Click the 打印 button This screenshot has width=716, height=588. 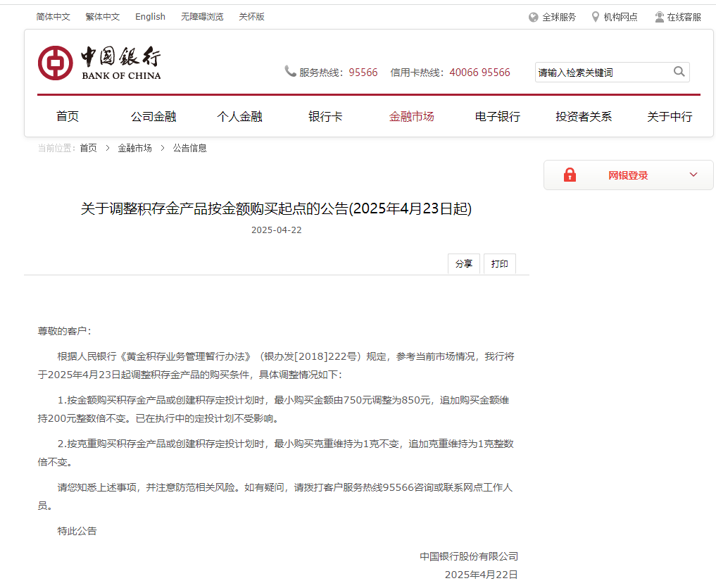(x=500, y=263)
